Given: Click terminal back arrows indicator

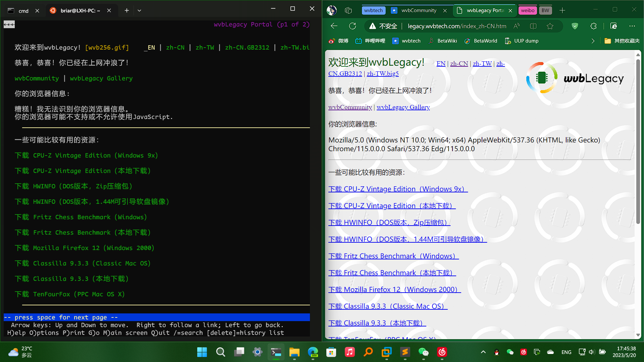Looking at the screenshot, I should click(x=9, y=24).
